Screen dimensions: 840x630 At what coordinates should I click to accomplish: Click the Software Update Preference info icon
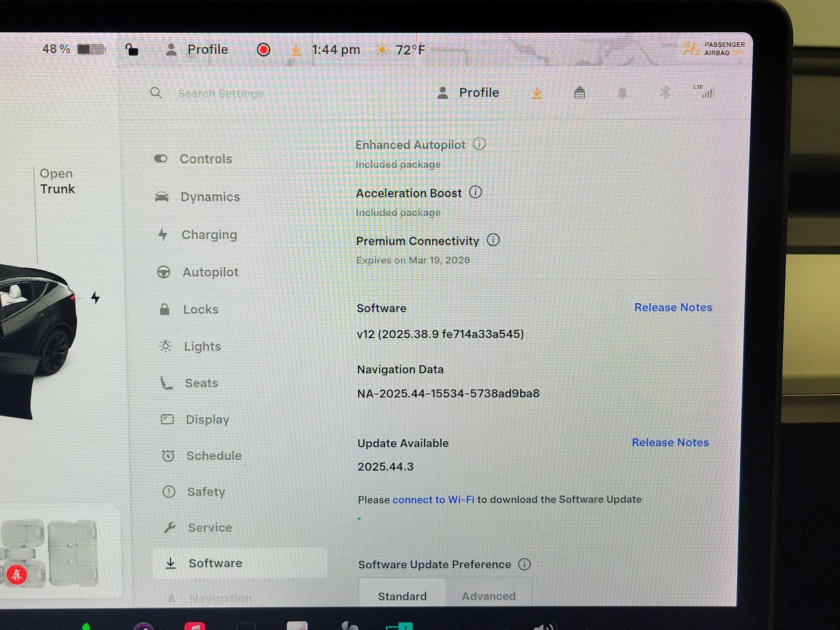click(x=524, y=564)
